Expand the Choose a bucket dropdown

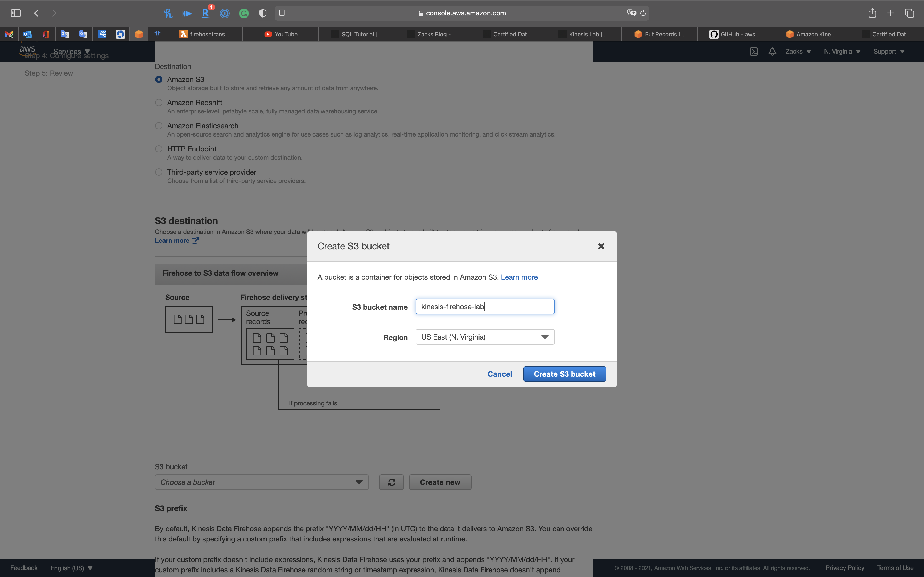[x=261, y=482]
